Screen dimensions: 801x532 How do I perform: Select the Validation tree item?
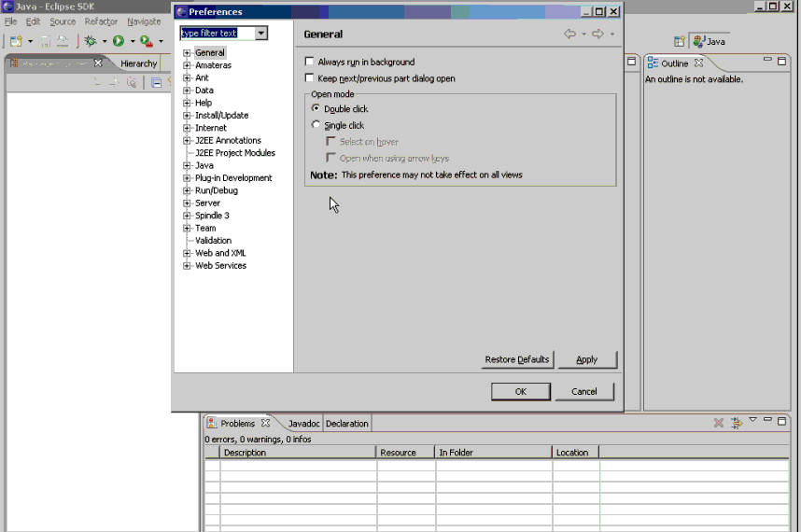(x=213, y=241)
